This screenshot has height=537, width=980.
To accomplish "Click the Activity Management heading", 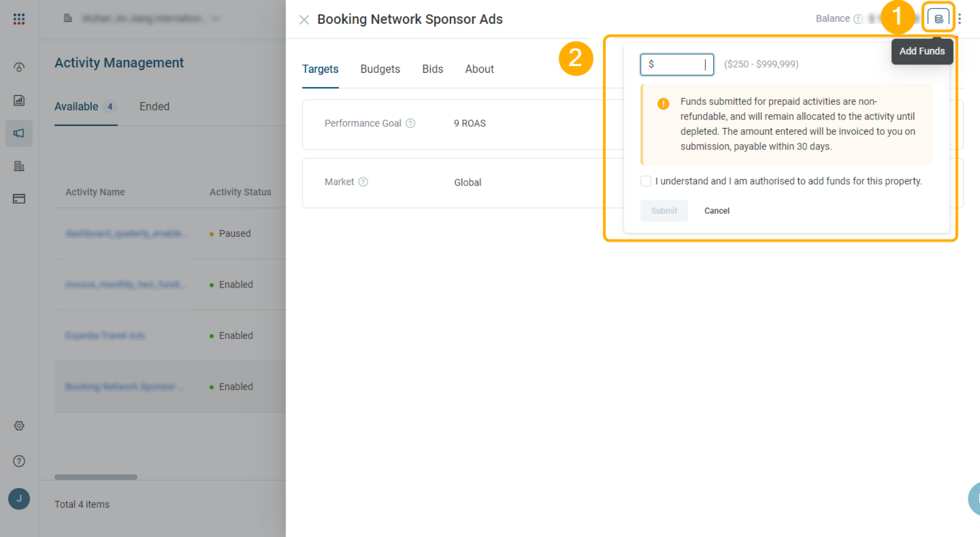I will tap(119, 63).
